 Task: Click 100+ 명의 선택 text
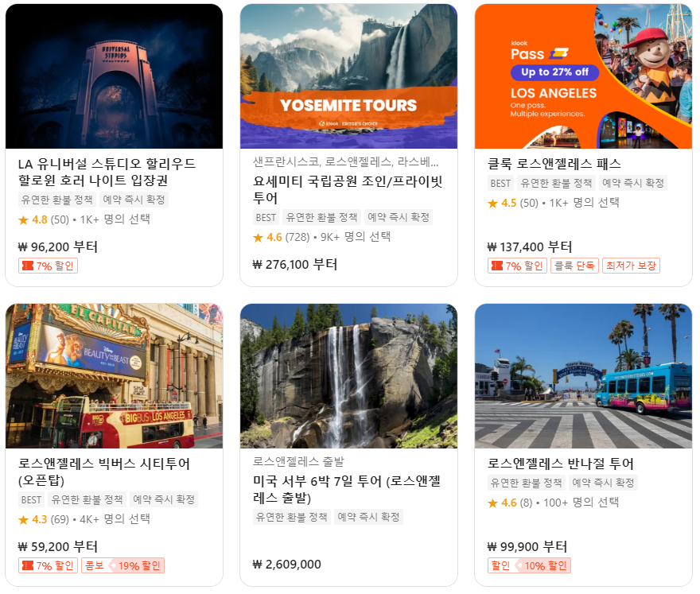point(581,503)
